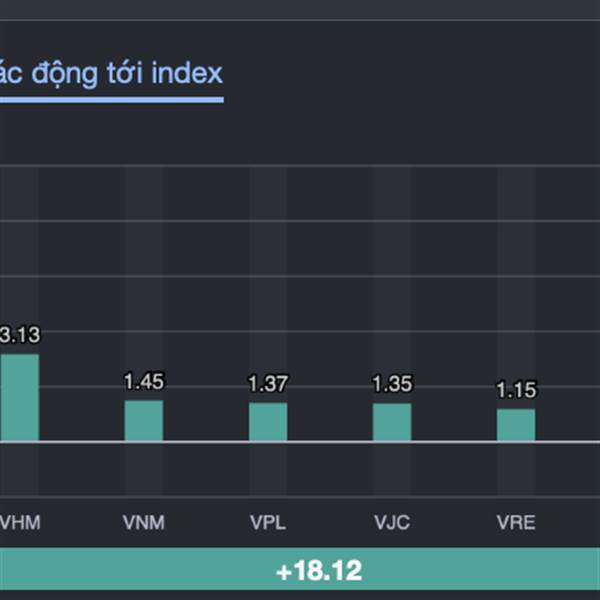The height and width of the screenshot is (600, 600).
Task: Click the 1.37 data label
Action: pyautogui.click(x=268, y=384)
